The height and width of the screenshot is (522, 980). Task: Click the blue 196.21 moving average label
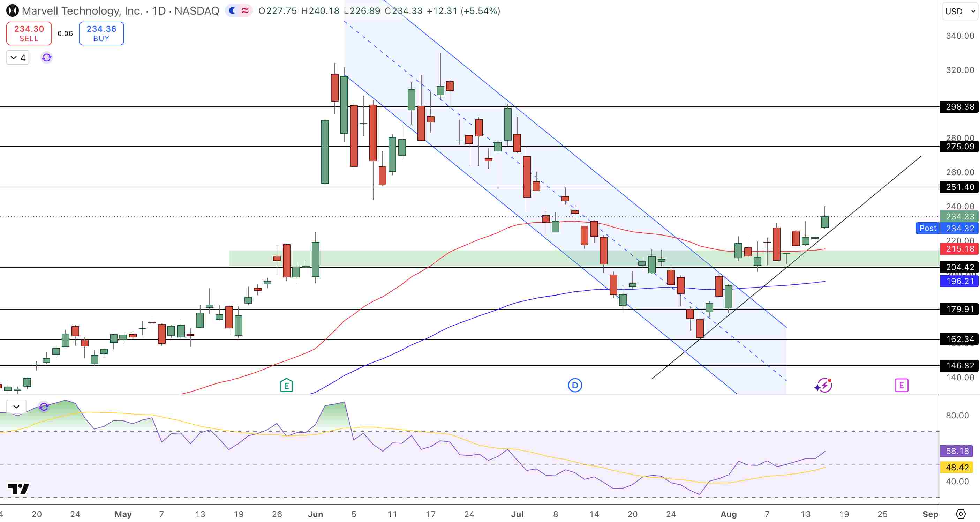pyautogui.click(x=959, y=281)
